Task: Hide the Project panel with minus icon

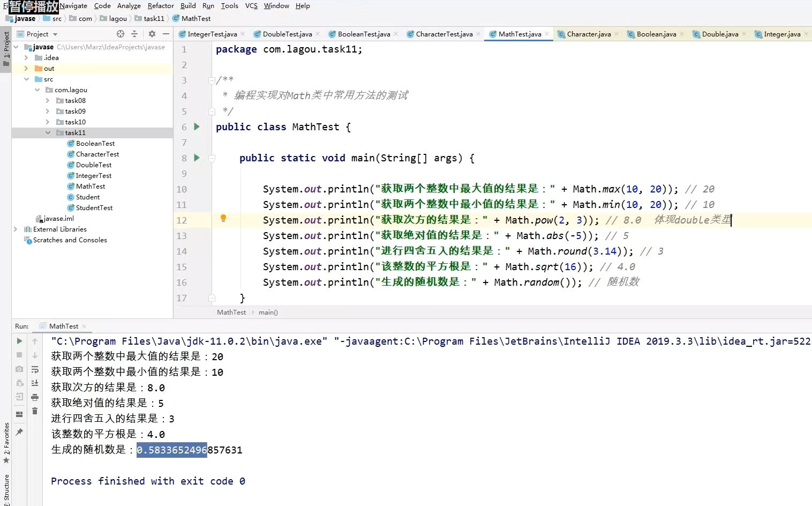Action: pyautogui.click(x=166, y=34)
